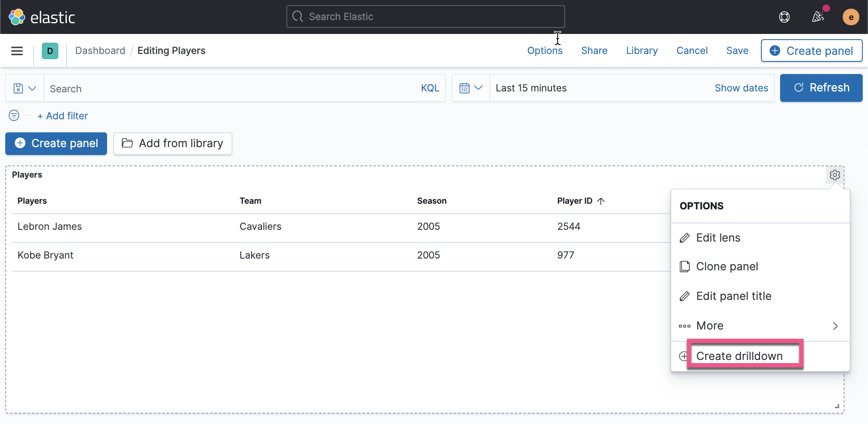Open the saved query menu

point(25,88)
